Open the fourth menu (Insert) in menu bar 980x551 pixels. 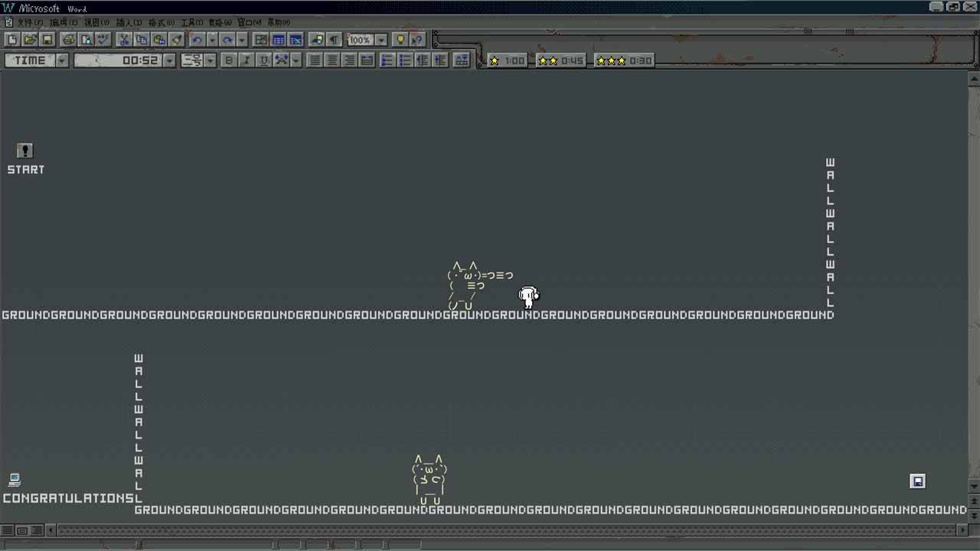129,22
